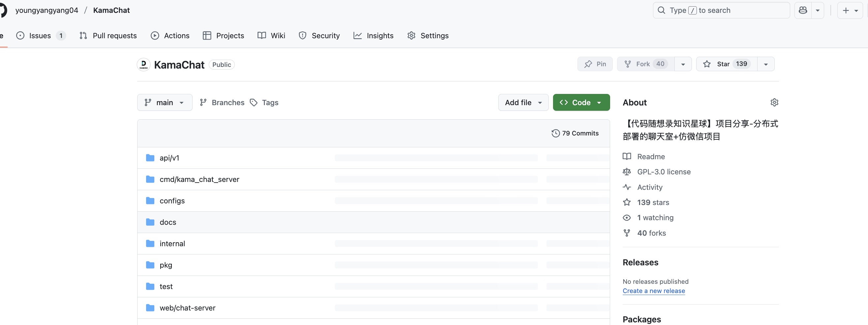The height and width of the screenshot is (325, 868).
Task: Focus the Type to search field
Action: (721, 10)
